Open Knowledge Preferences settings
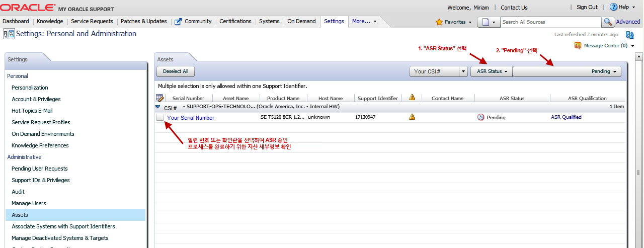 pyautogui.click(x=40, y=145)
